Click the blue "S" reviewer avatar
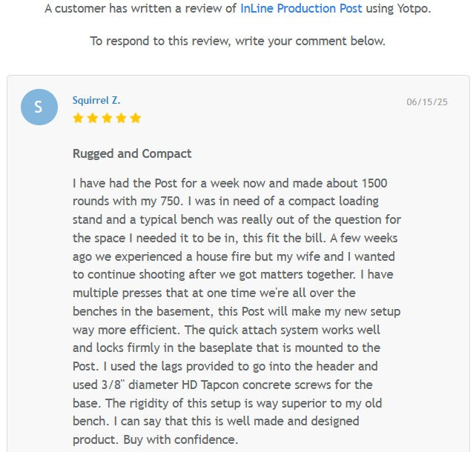Viewport: 476px width, 452px height. [x=39, y=107]
